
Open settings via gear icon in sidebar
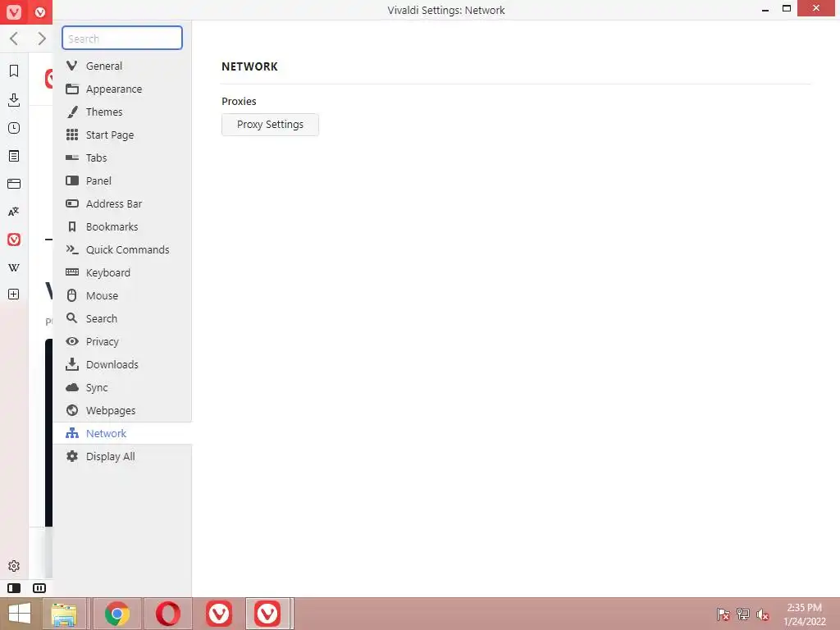[14, 566]
